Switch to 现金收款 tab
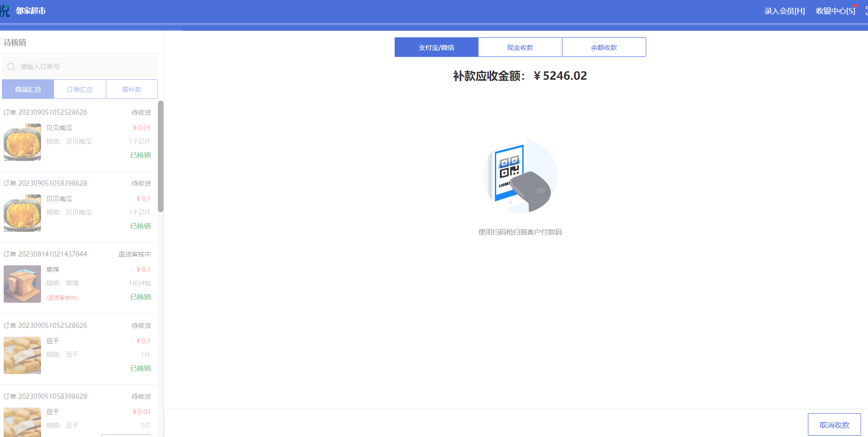868x437 pixels. click(x=520, y=47)
